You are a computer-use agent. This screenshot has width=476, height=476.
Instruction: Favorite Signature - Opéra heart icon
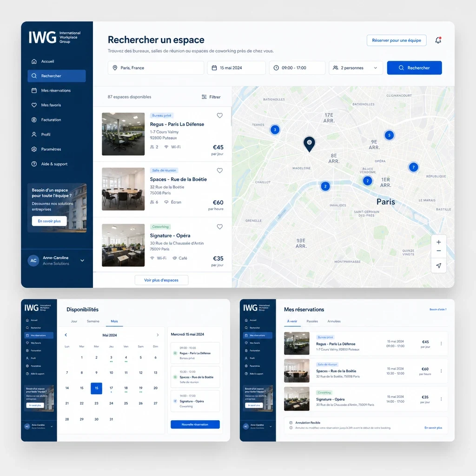[220, 227]
